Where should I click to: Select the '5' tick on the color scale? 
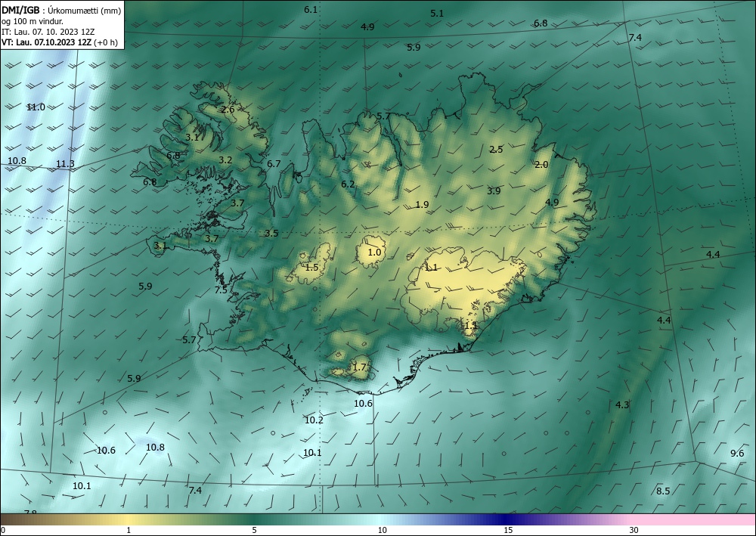(x=254, y=530)
